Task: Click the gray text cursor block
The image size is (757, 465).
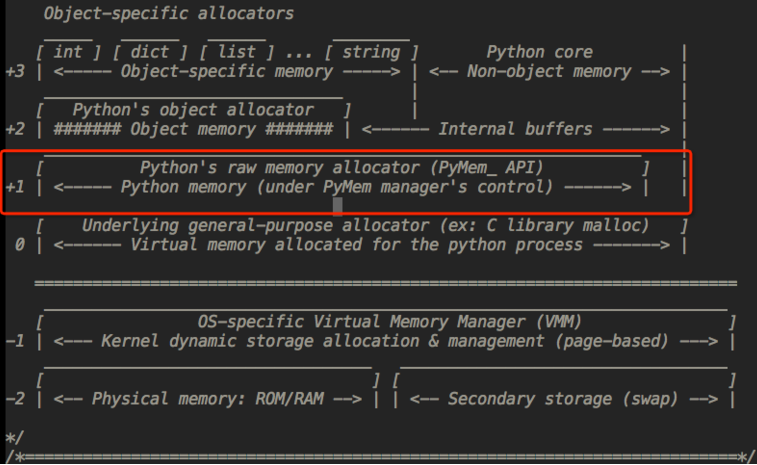Action: 338,206
